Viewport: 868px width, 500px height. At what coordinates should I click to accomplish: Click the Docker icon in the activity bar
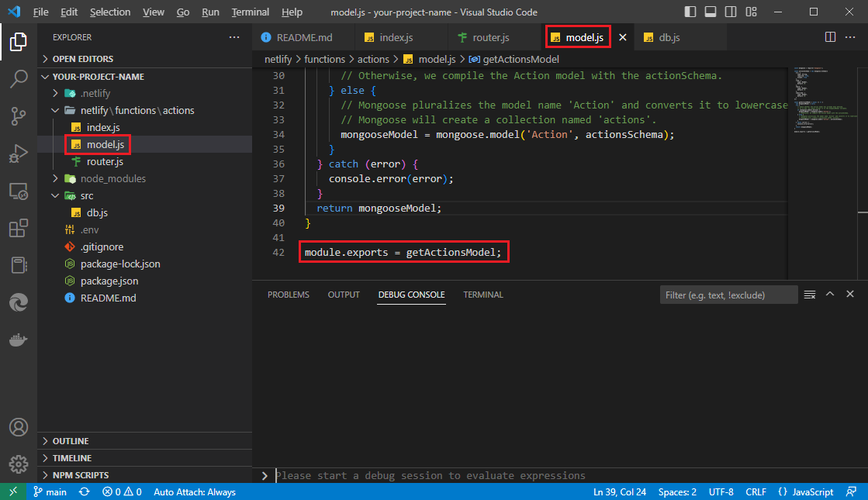click(18, 338)
